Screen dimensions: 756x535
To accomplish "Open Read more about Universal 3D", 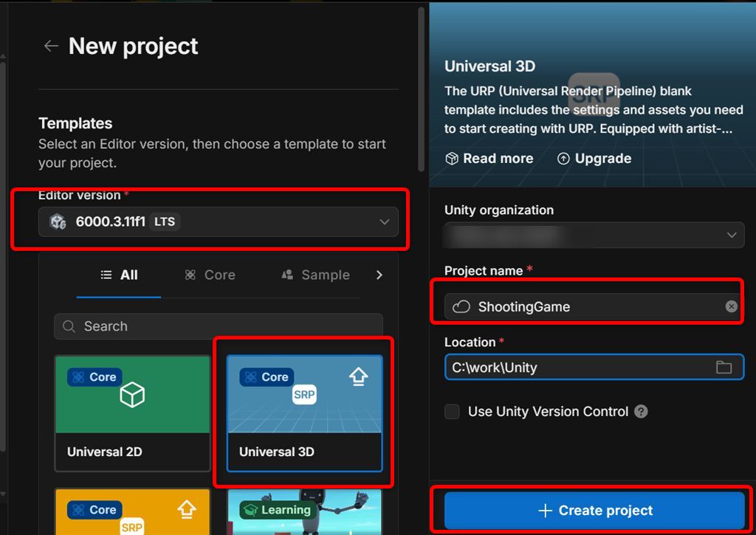I will tap(489, 159).
